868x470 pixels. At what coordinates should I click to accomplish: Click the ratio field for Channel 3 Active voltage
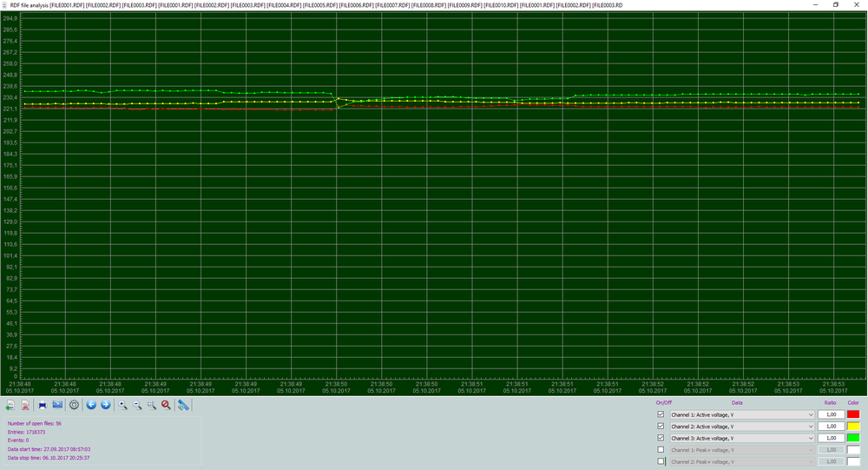click(x=831, y=438)
